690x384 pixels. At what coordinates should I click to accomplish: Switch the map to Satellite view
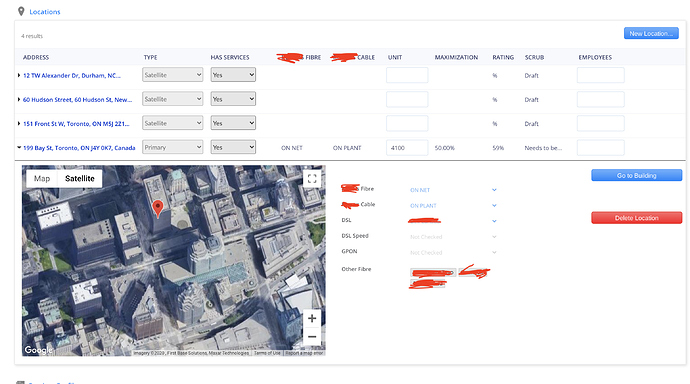click(80, 179)
